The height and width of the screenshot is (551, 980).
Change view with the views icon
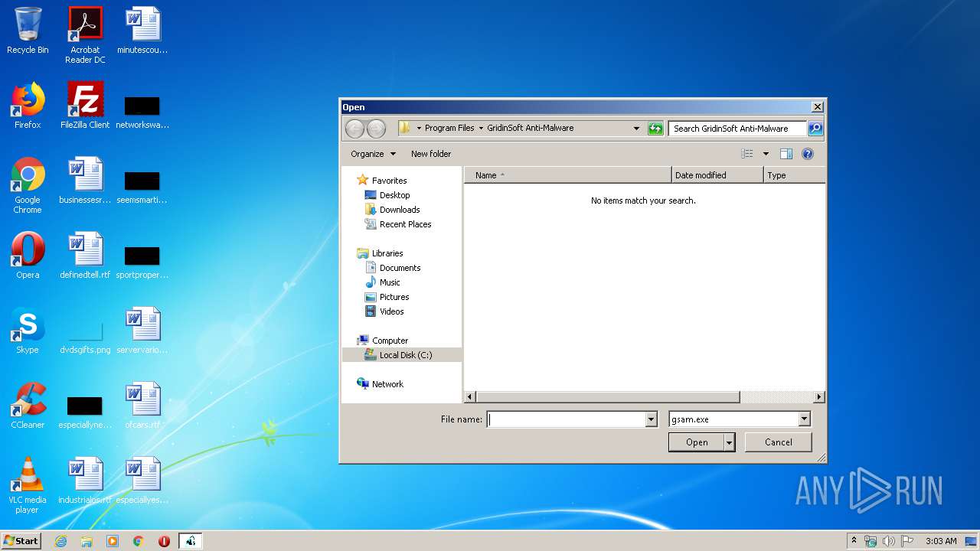tap(747, 154)
